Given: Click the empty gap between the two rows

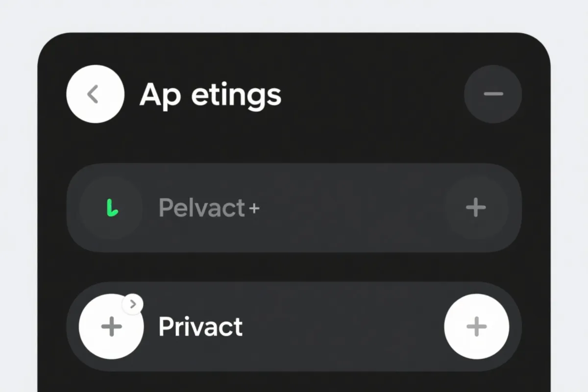Looking at the screenshot, I should 294,267.
